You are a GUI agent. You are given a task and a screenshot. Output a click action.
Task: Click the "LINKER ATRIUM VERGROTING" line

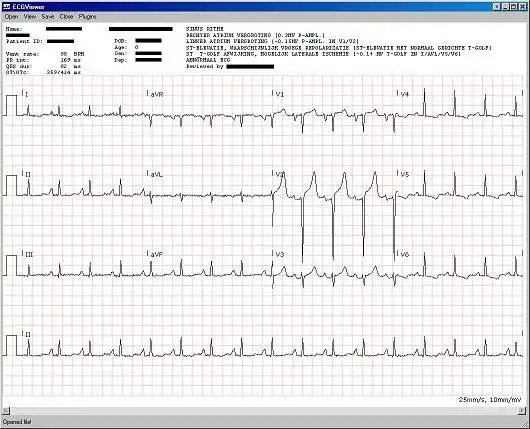(x=272, y=41)
